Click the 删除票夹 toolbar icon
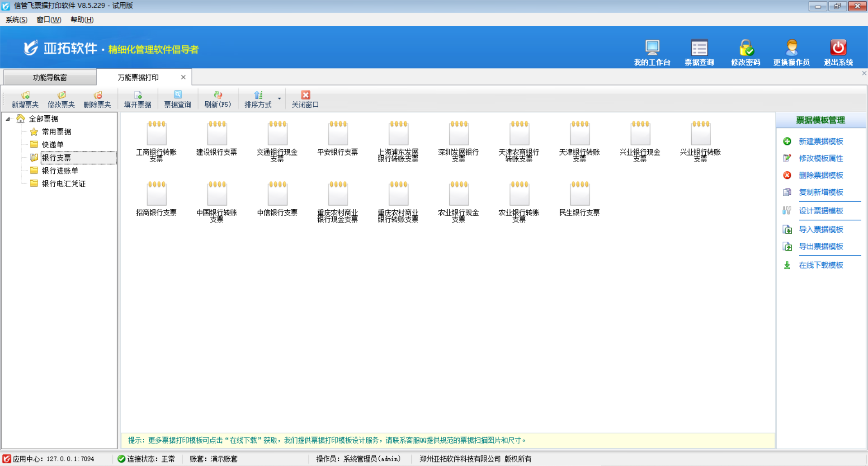 click(x=97, y=95)
